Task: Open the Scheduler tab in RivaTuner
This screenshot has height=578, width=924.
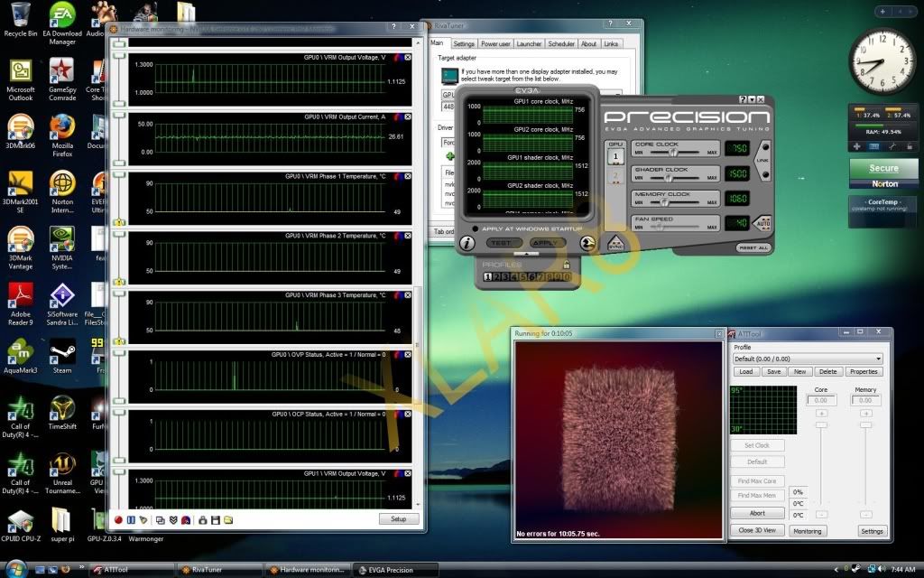Action: click(560, 43)
